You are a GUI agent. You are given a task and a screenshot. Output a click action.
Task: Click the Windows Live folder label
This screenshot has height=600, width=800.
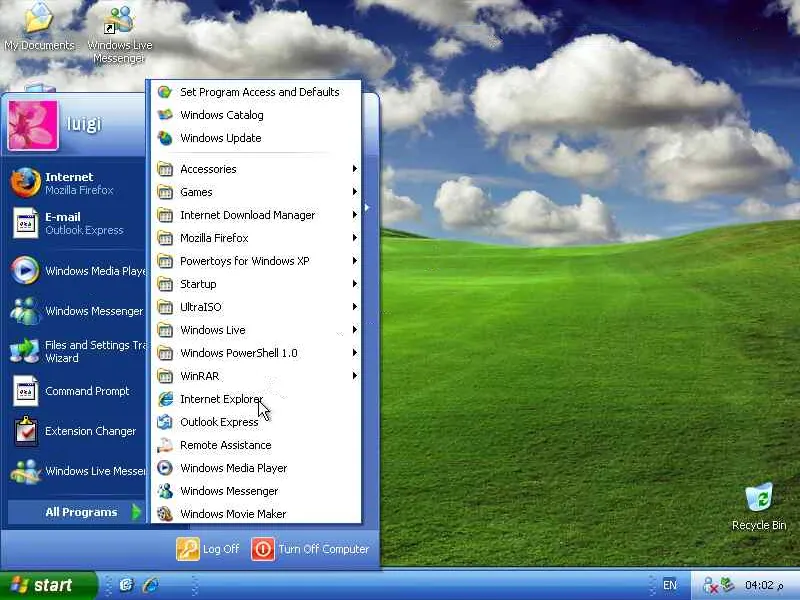coord(213,330)
